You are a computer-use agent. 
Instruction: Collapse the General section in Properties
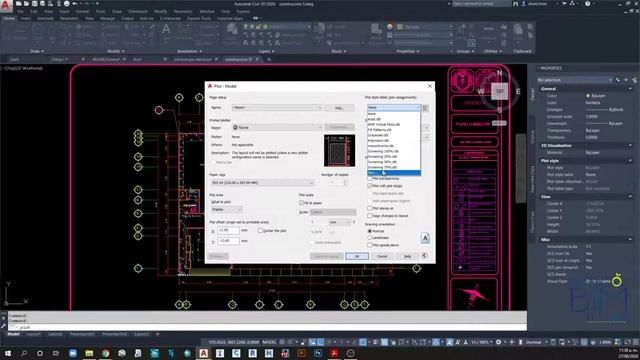coord(630,89)
